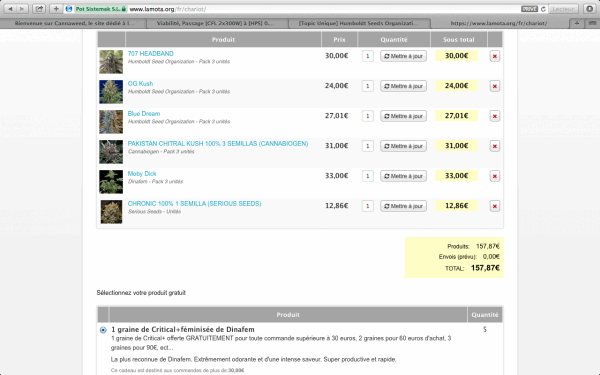
Task: View the Moby Dick product thumbnail
Action: click(x=111, y=182)
